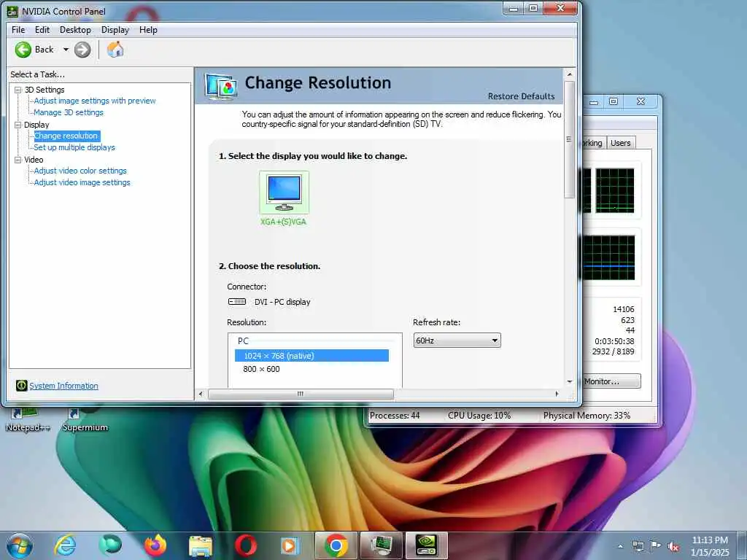Click the muted volume tray icon

click(673, 547)
